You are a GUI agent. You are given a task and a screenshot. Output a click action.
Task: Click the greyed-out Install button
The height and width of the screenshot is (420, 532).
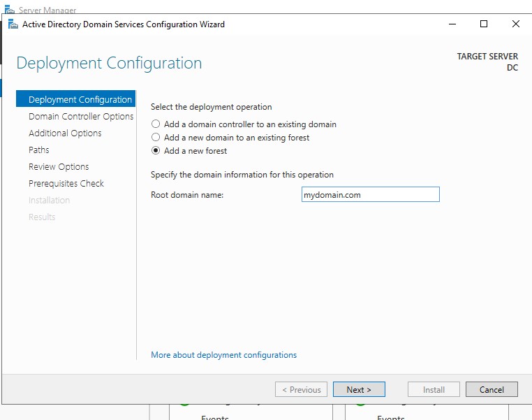[434, 389]
